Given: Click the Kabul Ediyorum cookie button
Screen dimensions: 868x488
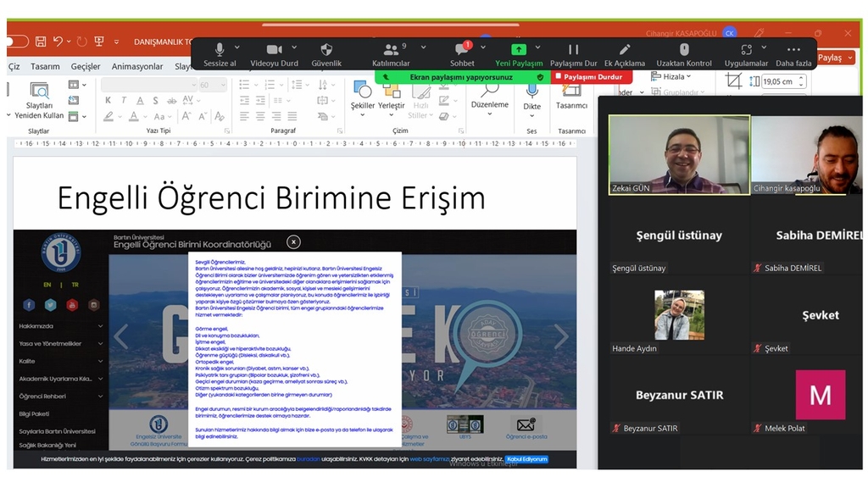Looking at the screenshot, I should tap(527, 458).
